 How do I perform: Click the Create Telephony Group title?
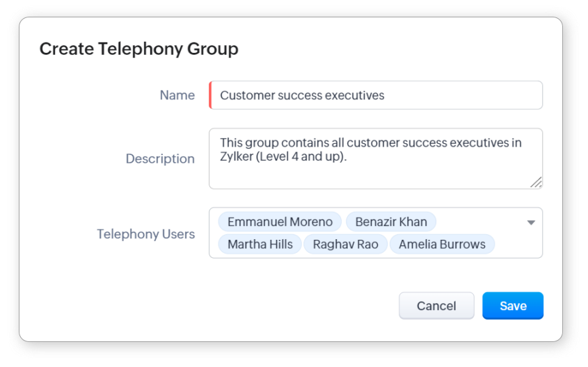[138, 49]
